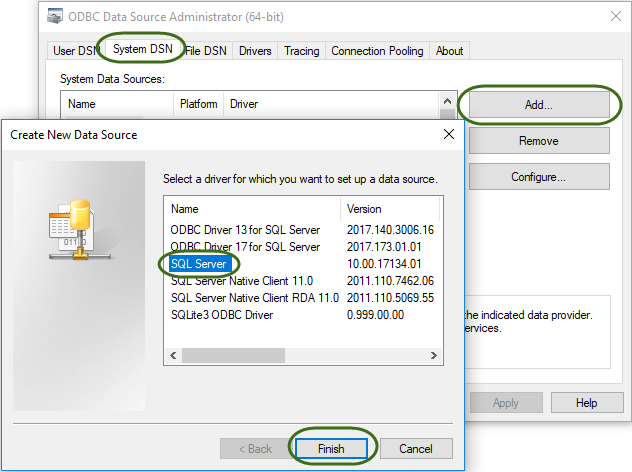Image resolution: width=632 pixels, height=472 pixels.
Task: Click the driver list horizontal scrollbar thumb
Action: [x=233, y=356]
